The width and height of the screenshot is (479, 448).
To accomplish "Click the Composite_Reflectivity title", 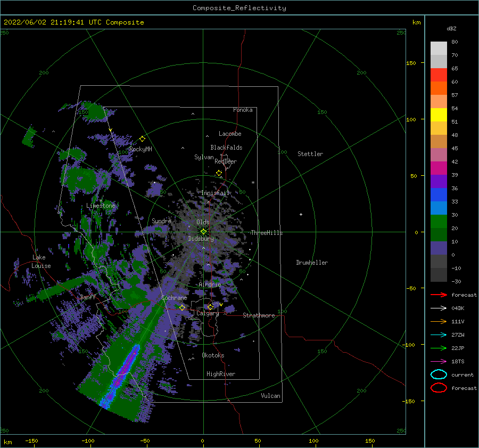I will coord(239,8).
